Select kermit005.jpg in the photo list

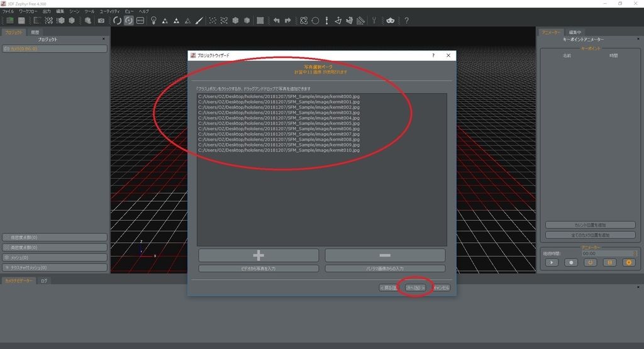point(279,123)
